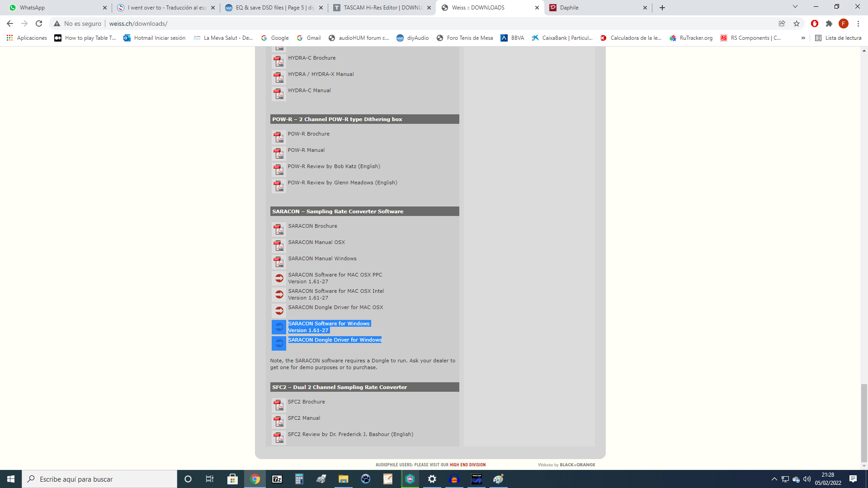Click the red download icon for SARACON MAC OSX Intel

pos(279,295)
